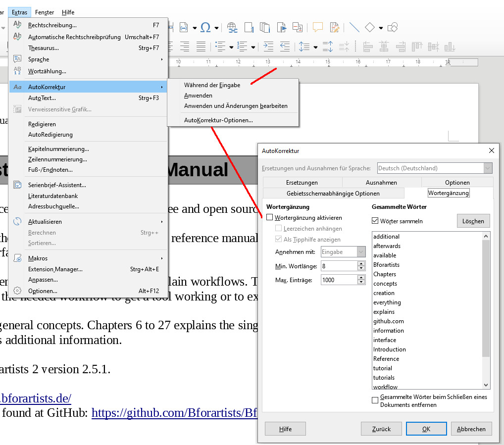Click the track changes document icon
504x445 pixels.
pos(335,27)
